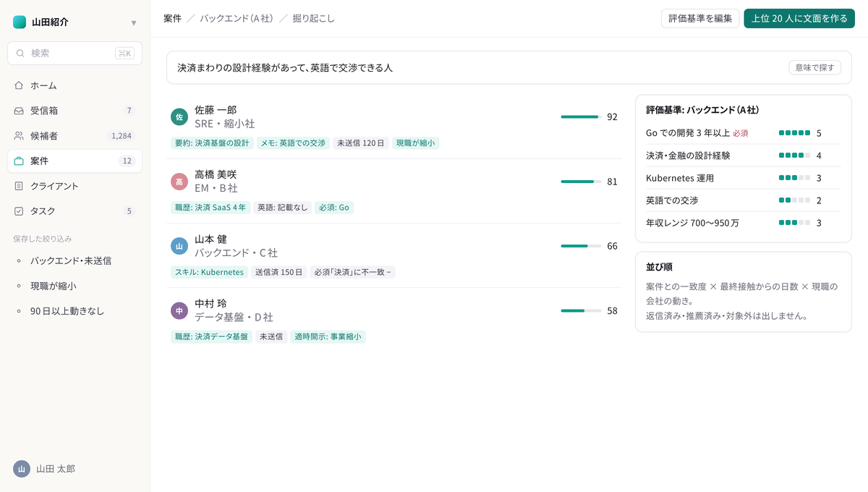Click the avatar of 高橋 美咲
Viewport: 868px width, 492px height.
click(179, 181)
